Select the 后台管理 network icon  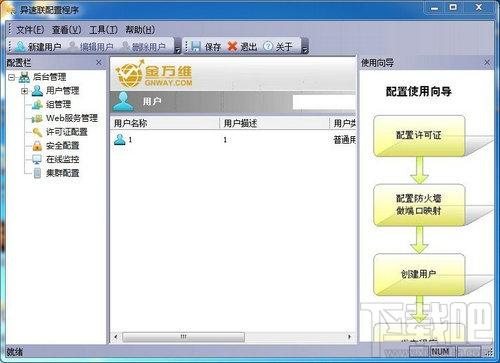coord(24,77)
